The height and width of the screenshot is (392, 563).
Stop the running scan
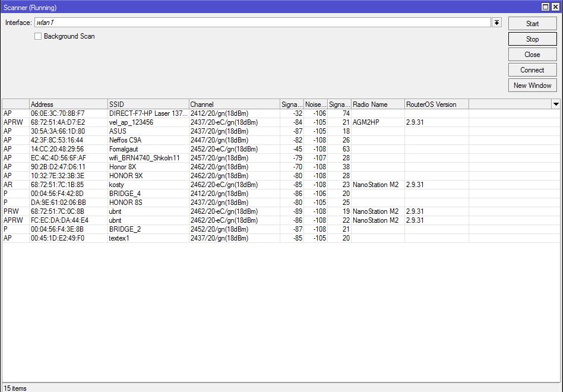(533, 39)
